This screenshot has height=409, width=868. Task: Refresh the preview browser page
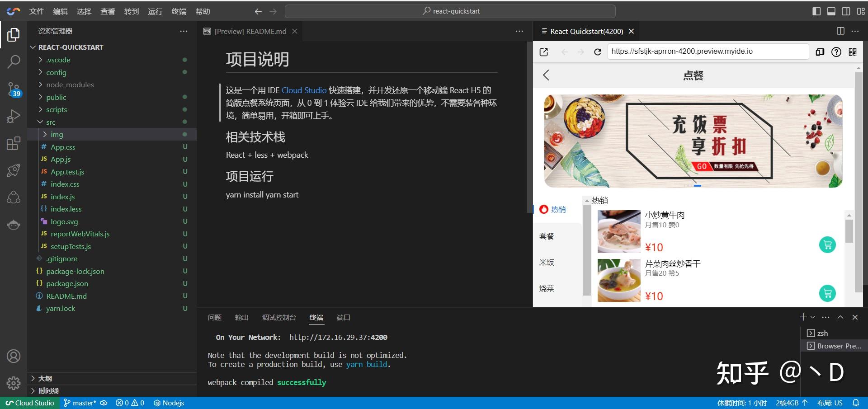click(598, 52)
